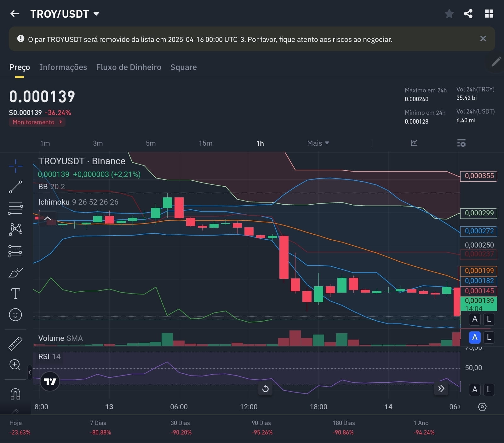Tap the share icon
Viewport: 504px width, 443px height.
pos(468,14)
